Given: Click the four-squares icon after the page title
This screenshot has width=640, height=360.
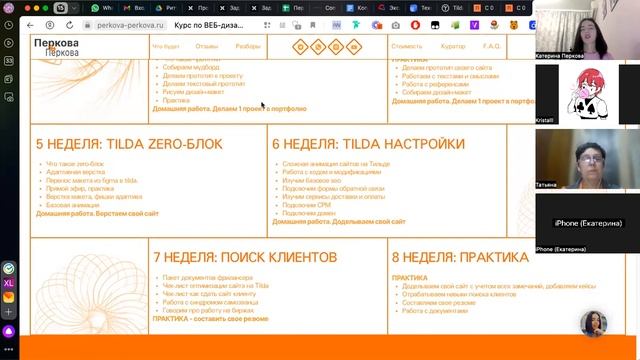Looking at the screenshot, I should click(267, 25).
